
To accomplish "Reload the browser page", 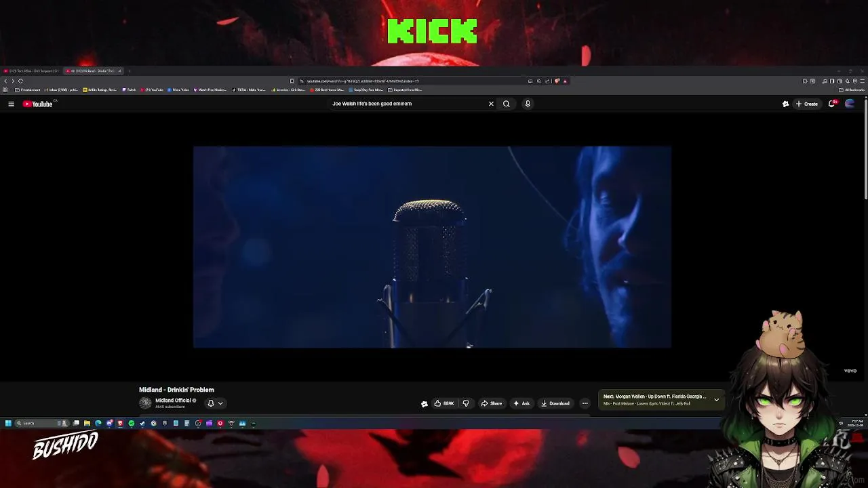I will coord(20,81).
